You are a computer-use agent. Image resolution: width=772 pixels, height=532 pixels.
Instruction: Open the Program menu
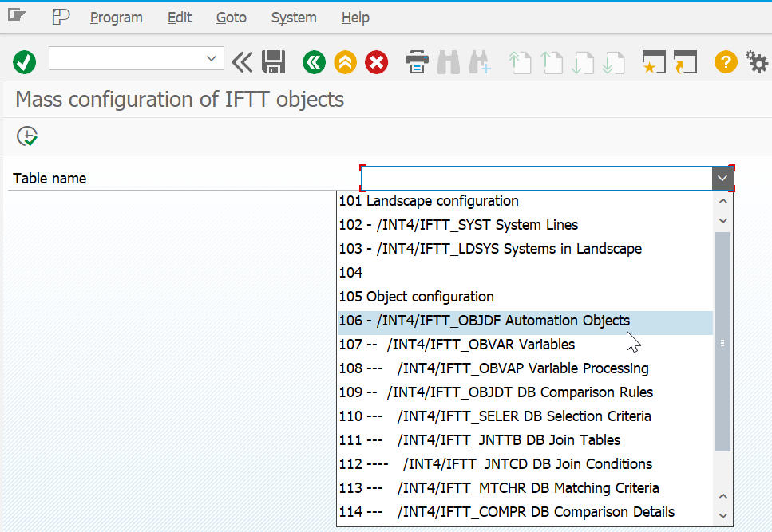[116, 17]
